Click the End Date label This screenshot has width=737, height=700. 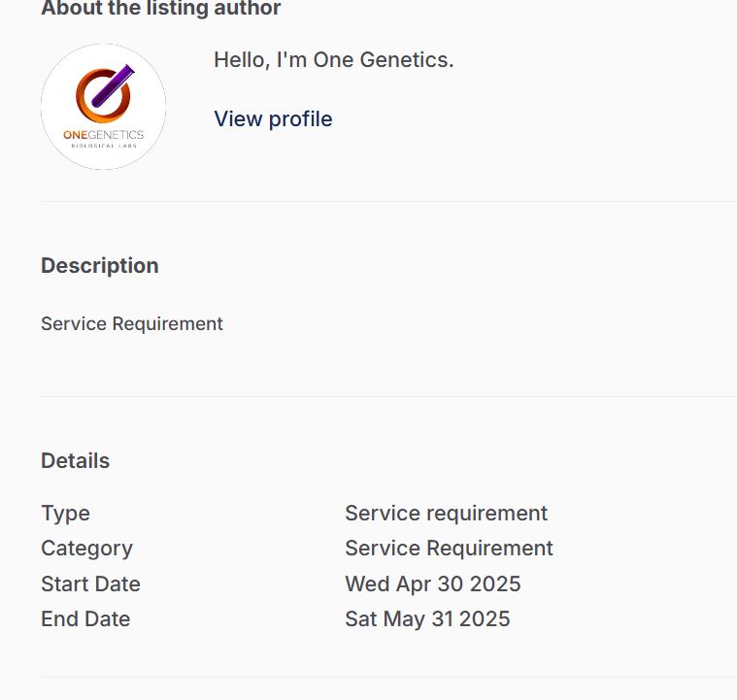tap(85, 618)
